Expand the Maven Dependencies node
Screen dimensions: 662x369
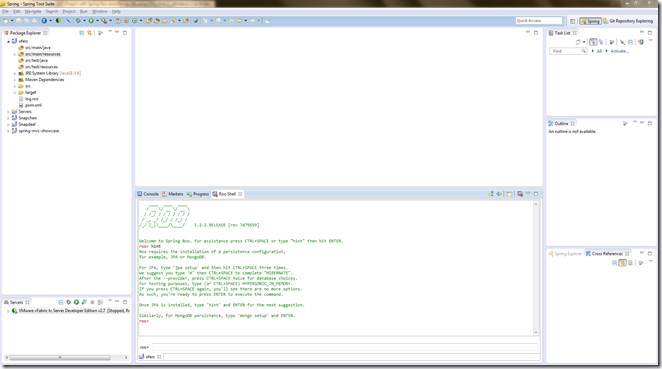coord(15,80)
